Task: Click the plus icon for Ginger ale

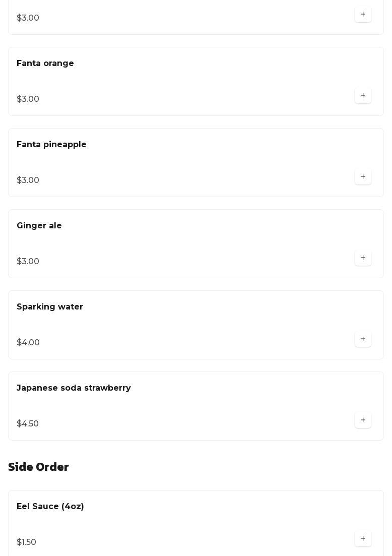Action: coord(363,258)
